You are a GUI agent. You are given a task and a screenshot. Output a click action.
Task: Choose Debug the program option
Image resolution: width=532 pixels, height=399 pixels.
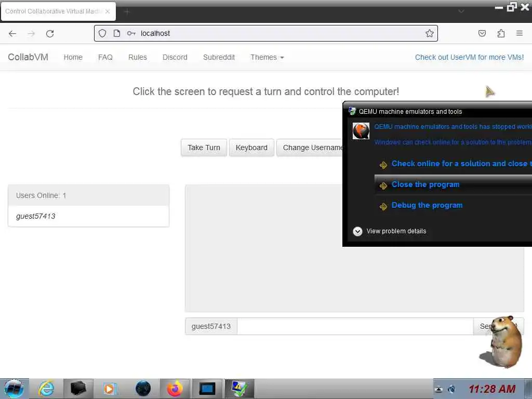coord(453,205)
